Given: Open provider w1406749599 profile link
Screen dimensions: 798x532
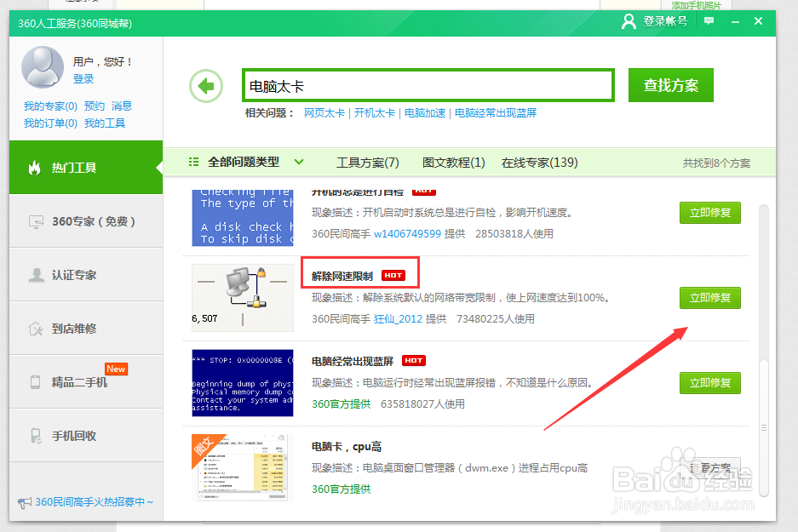Looking at the screenshot, I should pyautogui.click(x=407, y=234).
